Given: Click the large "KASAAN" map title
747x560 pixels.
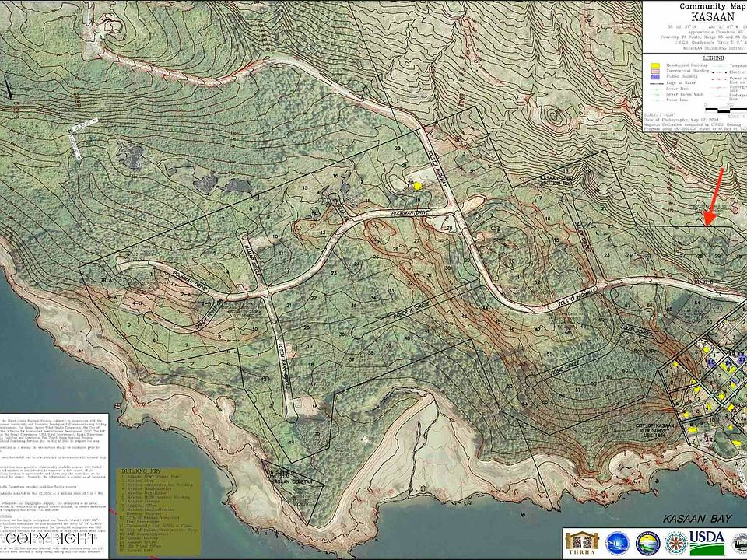Looking at the screenshot, I should pos(713,16).
